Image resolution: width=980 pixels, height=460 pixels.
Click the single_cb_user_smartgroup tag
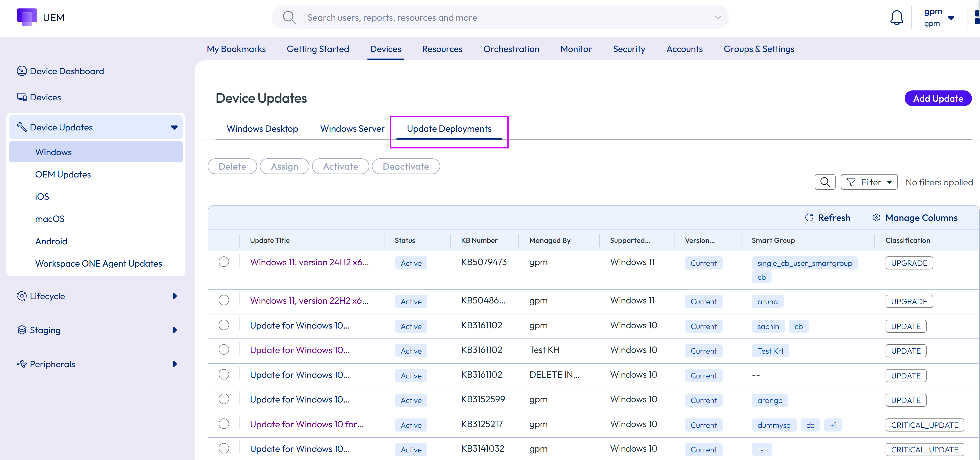805,263
